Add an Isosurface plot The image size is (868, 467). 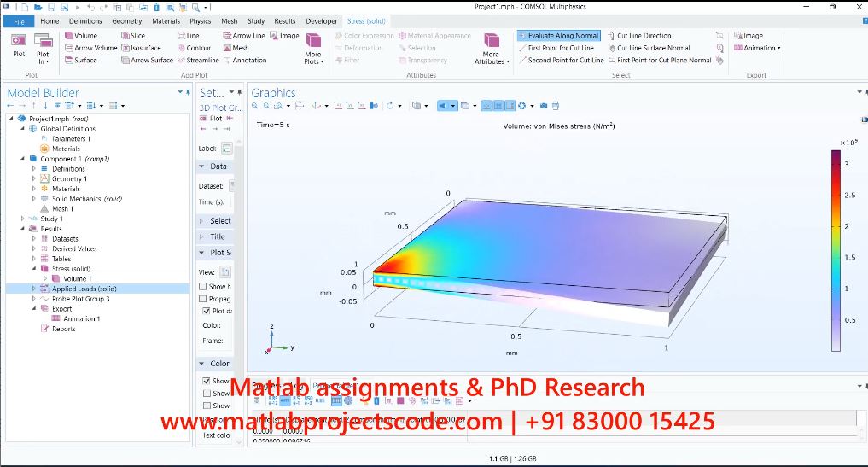(141, 48)
